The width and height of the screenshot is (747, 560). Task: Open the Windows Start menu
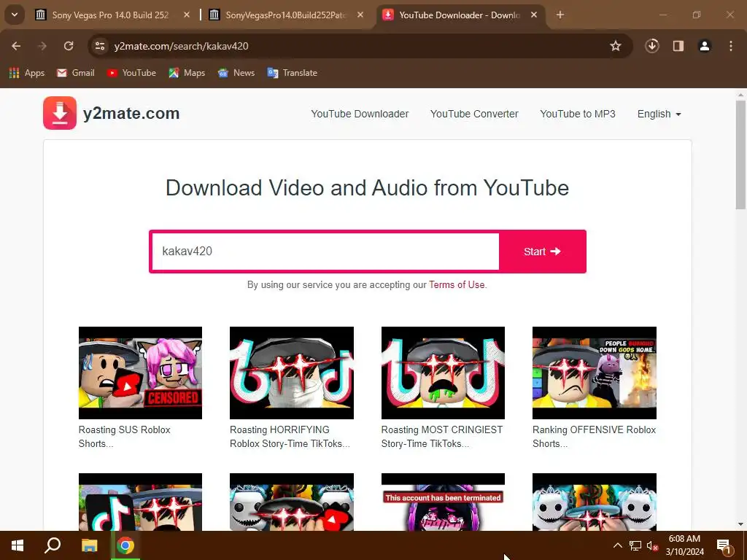pos(18,545)
